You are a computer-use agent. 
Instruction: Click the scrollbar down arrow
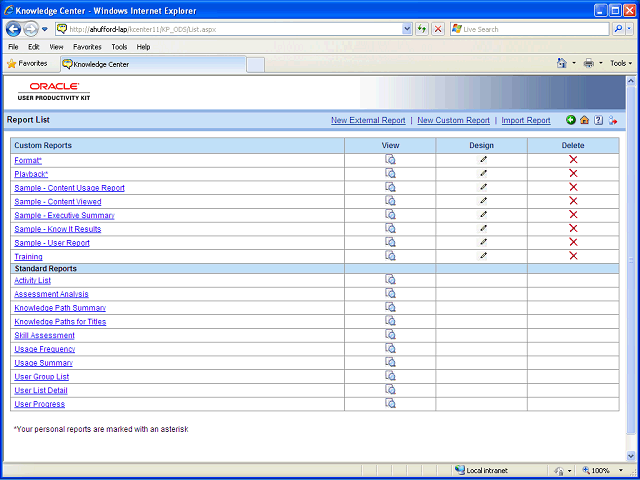631,456
